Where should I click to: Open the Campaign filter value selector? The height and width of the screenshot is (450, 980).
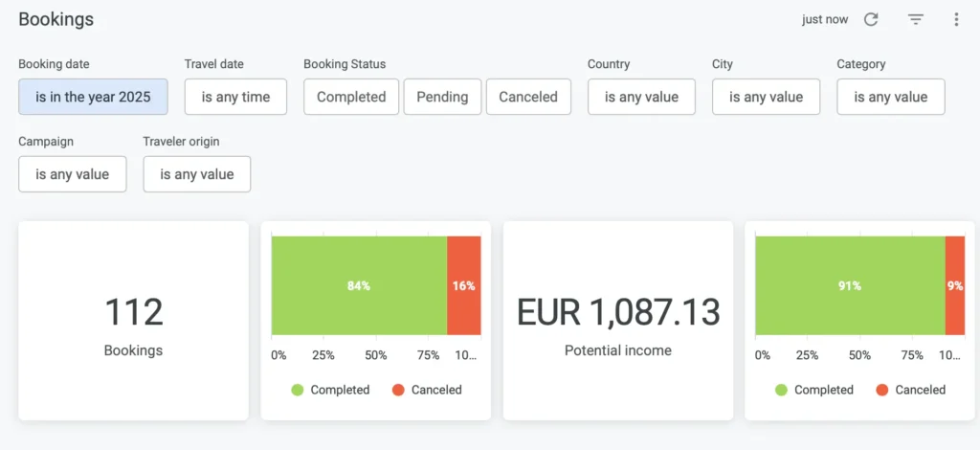[73, 174]
